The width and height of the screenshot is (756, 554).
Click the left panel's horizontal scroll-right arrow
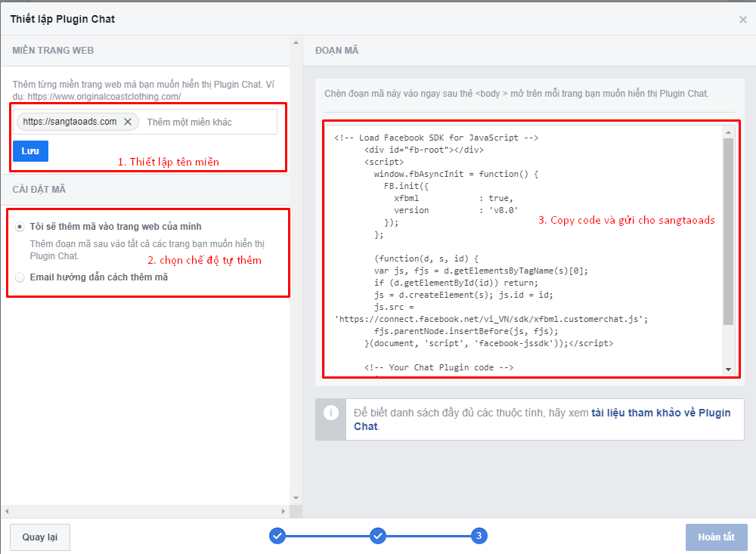284,512
